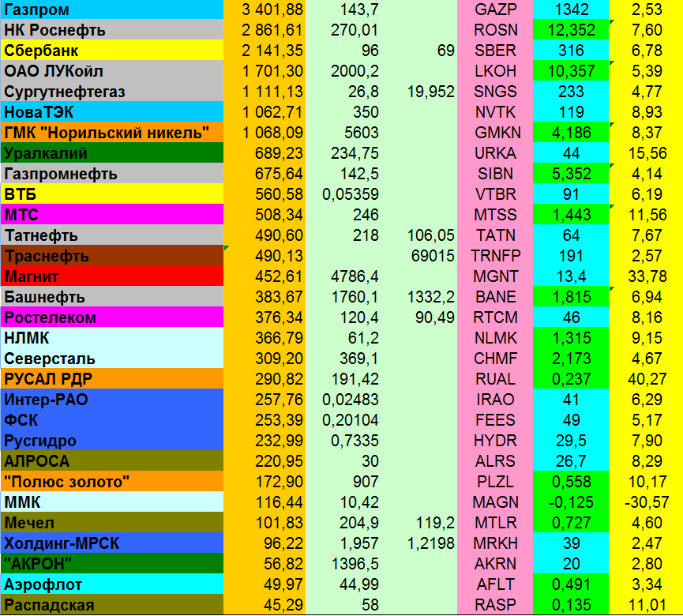Select the yellow cell -30,57
Screen dimensions: 683x616
click(x=646, y=501)
